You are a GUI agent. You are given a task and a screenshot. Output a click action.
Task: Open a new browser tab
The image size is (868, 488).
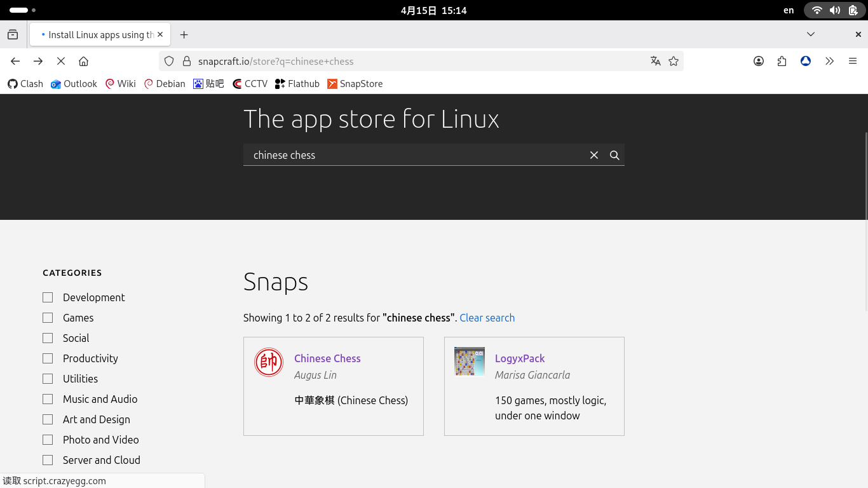184,35
